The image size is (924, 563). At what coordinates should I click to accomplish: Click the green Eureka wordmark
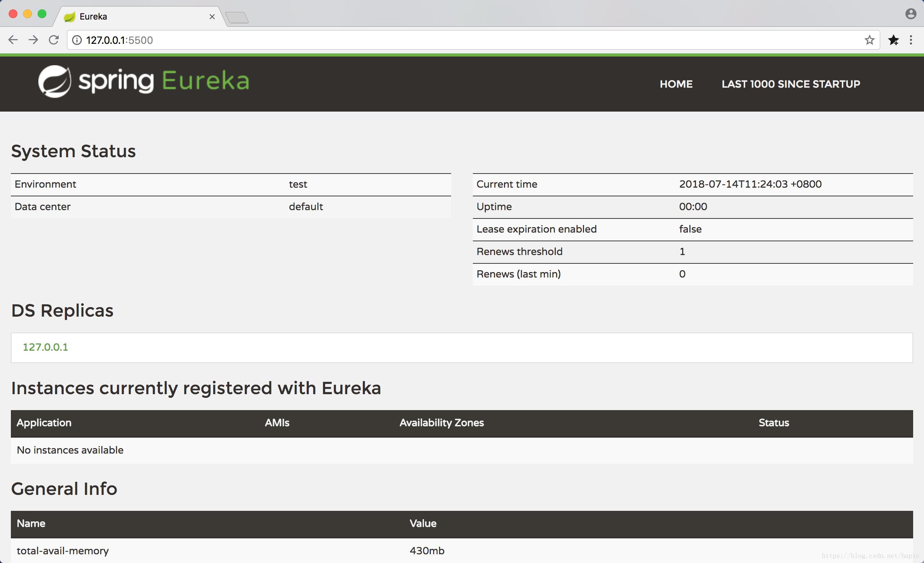[206, 80]
